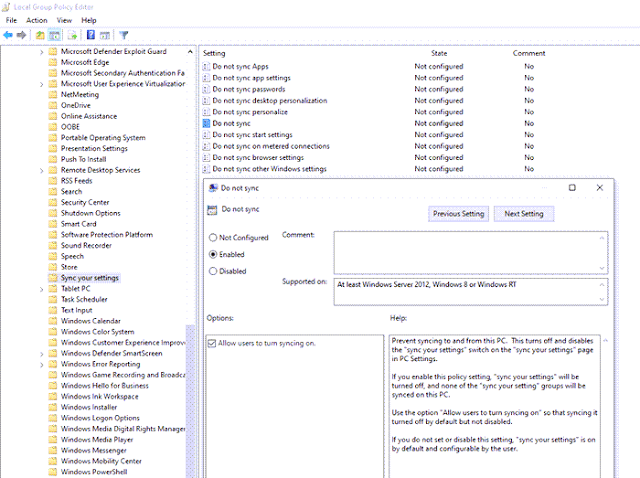640x478 pixels.
Task: Select Do not sync other Windows settings
Action: pos(269,169)
